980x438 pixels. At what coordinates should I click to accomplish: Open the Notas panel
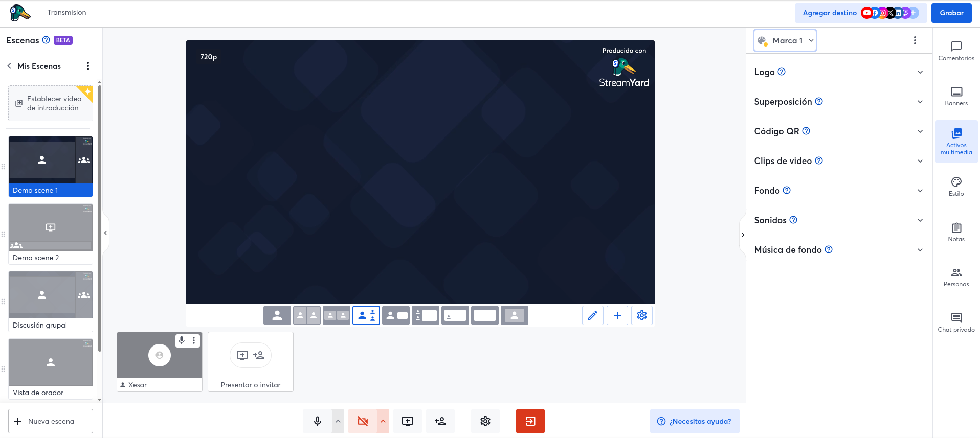click(956, 232)
